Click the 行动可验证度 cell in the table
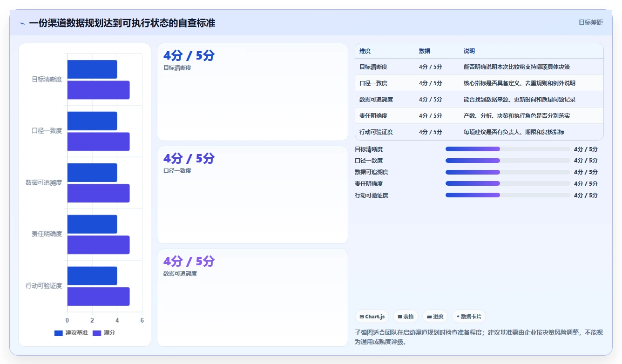Image resolution: width=622 pixels, height=364 pixels. tap(376, 132)
